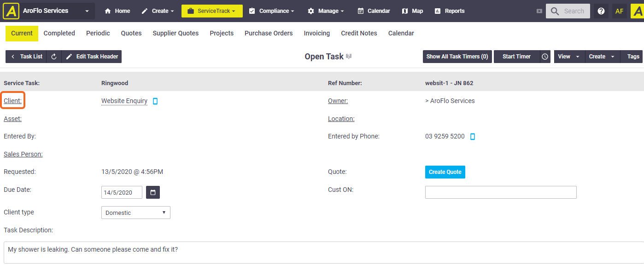Expand the View dropdown button
644x265 pixels.
coord(569,57)
